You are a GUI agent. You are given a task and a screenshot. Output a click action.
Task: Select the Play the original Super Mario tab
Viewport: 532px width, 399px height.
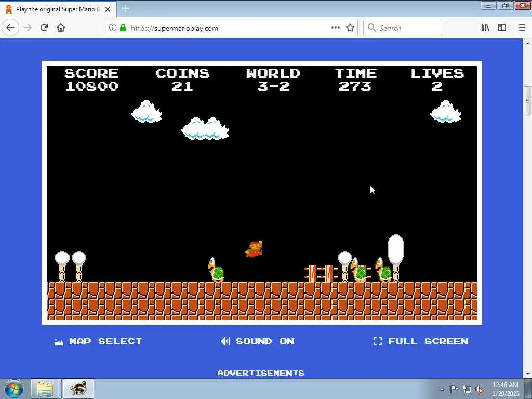pos(58,9)
